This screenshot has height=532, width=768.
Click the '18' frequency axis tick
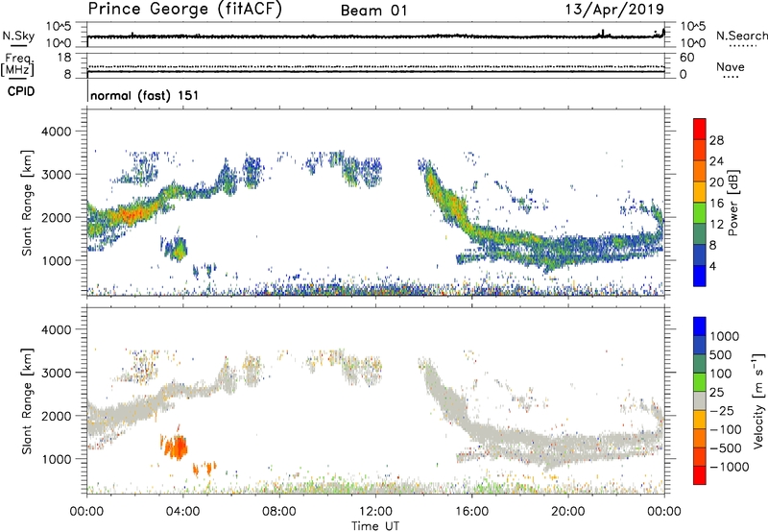tap(64, 58)
